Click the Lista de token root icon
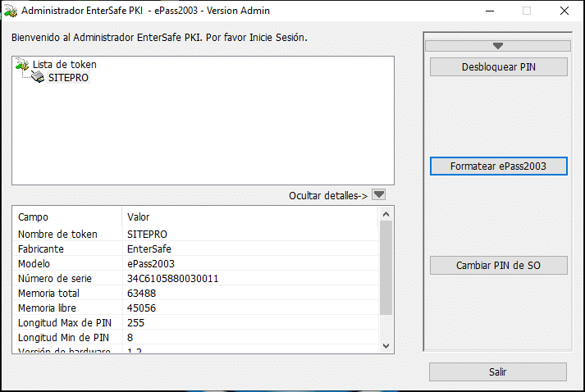This screenshot has width=585, height=392. tap(22, 64)
